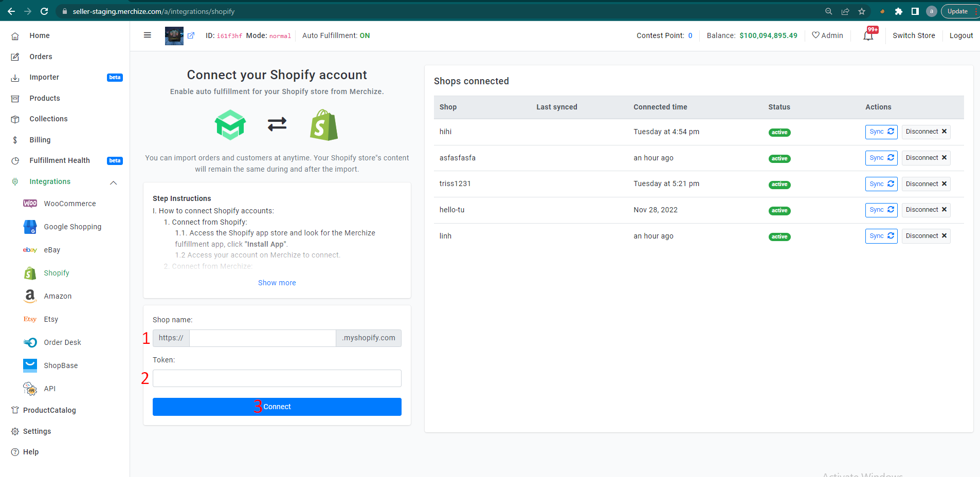Open Collections page
980x477 pixels.
click(x=48, y=119)
